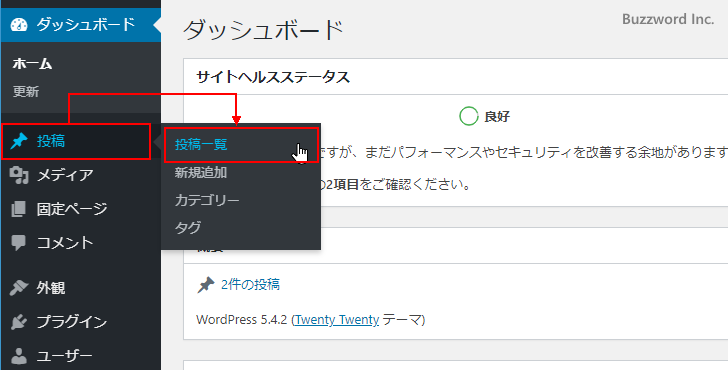
Task: Open the 2件の投稿 link
Action: tap(251, 284)
